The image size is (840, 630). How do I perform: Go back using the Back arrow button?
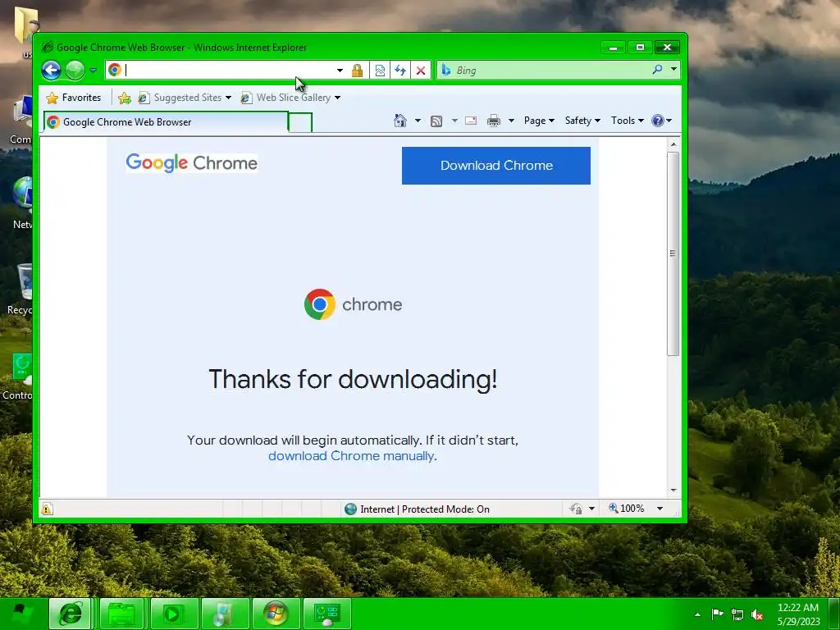pos(52,71)
